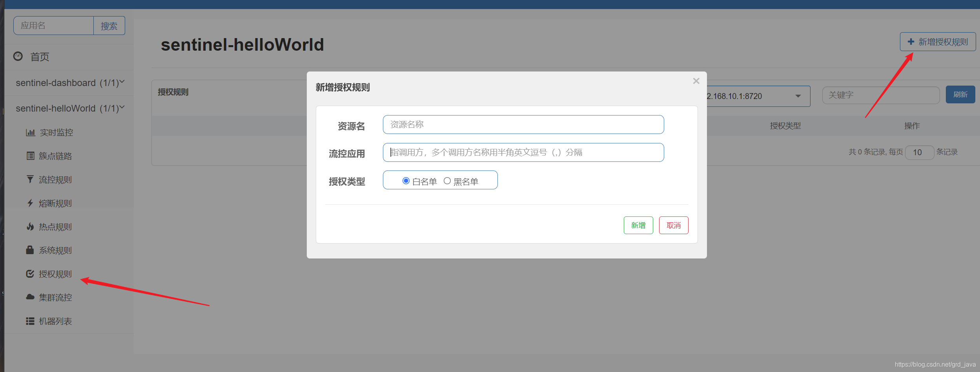Click the check-square icon for 授权规则
980x372 pixels.
click(x=30, y=274)
